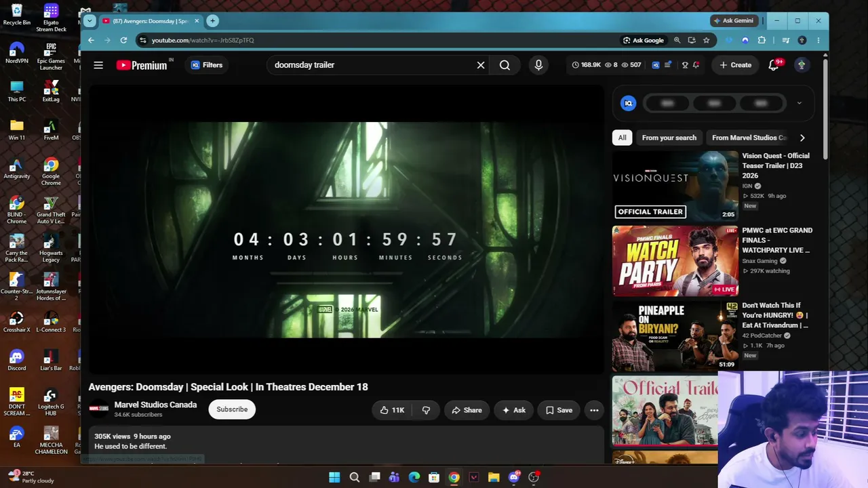Open YouTube notifications bell

(774, 65)
